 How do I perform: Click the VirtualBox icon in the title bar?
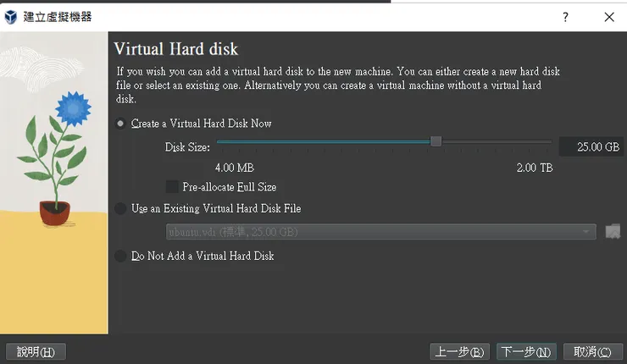click(11, 16)
